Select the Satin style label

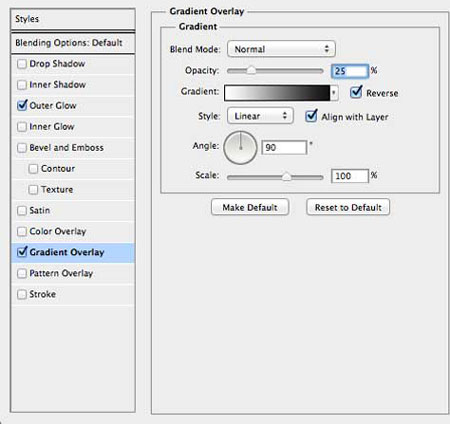(40, 211)
